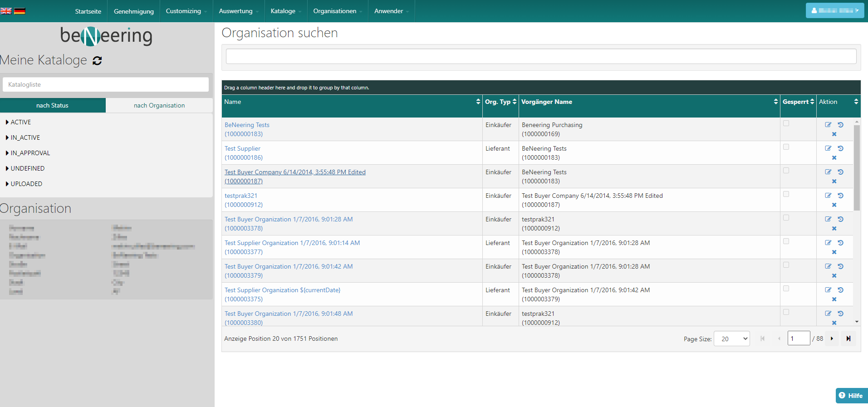
Task: Open the Hilfe help button
Action: [851, 396]
